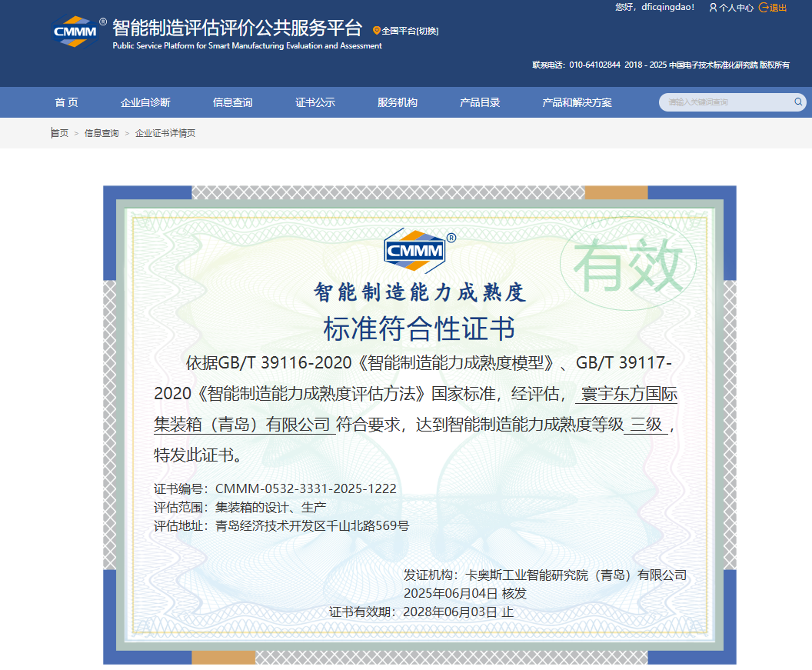812x670 pixels.
Task: Click issue date 2025年06月04日 核发
Action: (465, 594)
